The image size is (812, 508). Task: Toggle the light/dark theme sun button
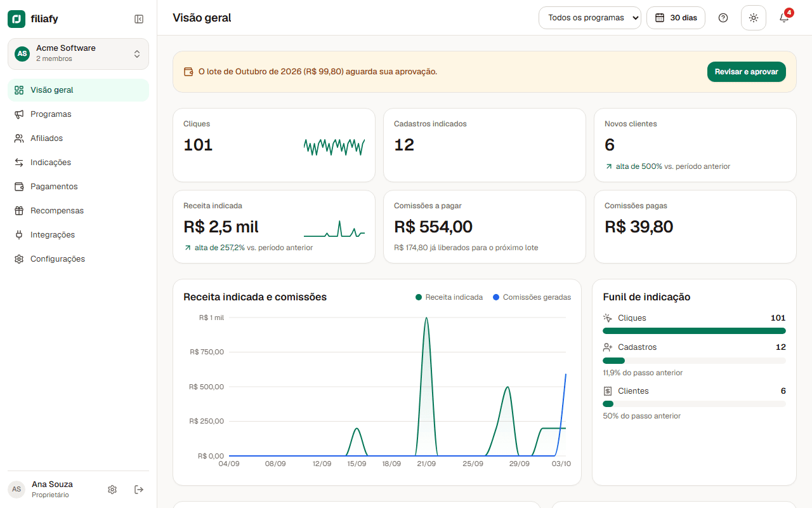[x=754, y=18]
